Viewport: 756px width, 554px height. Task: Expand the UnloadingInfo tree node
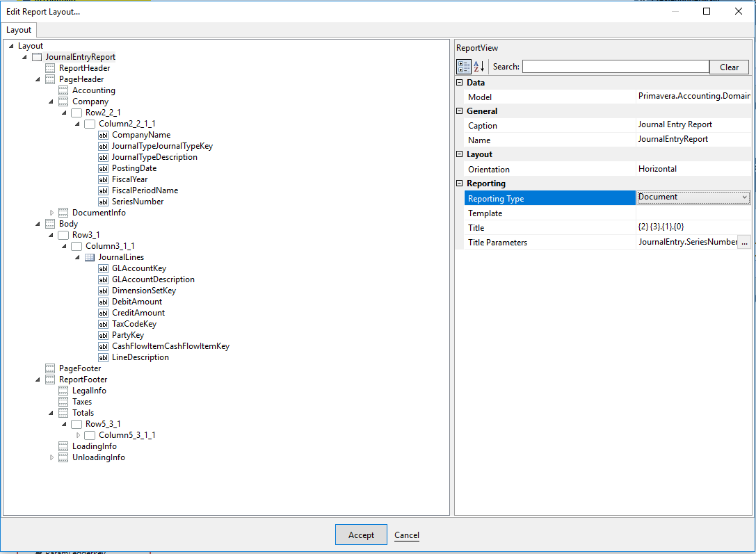coord(51,457)
